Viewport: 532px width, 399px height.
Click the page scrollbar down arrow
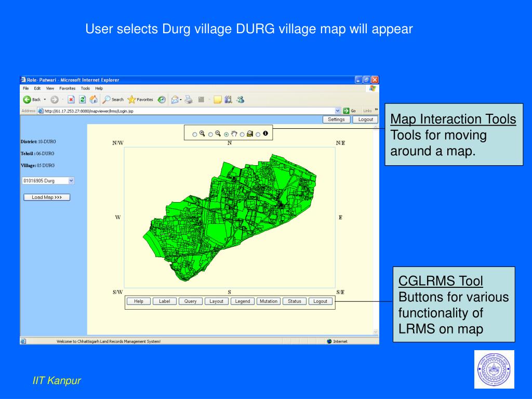pos(376,332)
